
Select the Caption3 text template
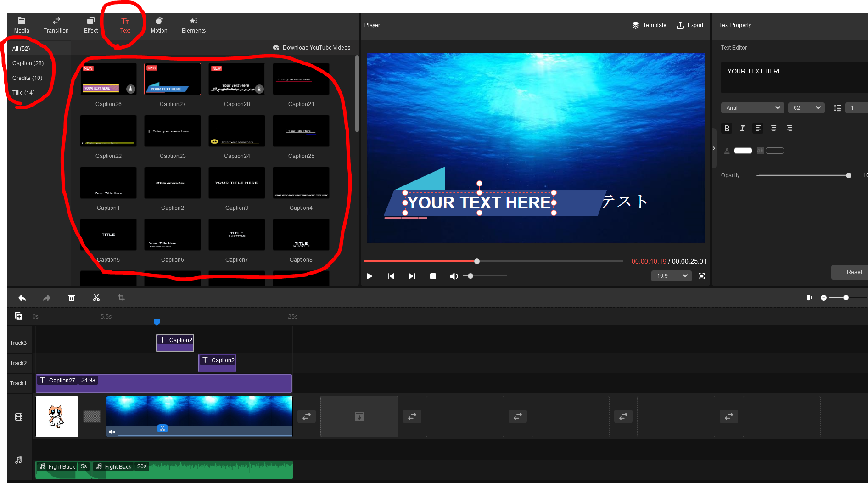(237, 183)
